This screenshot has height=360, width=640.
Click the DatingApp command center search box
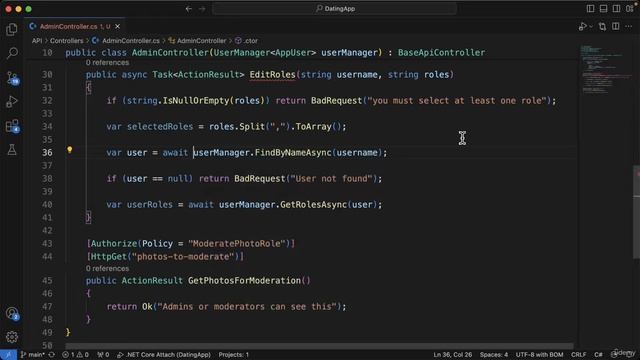point(335,9)
